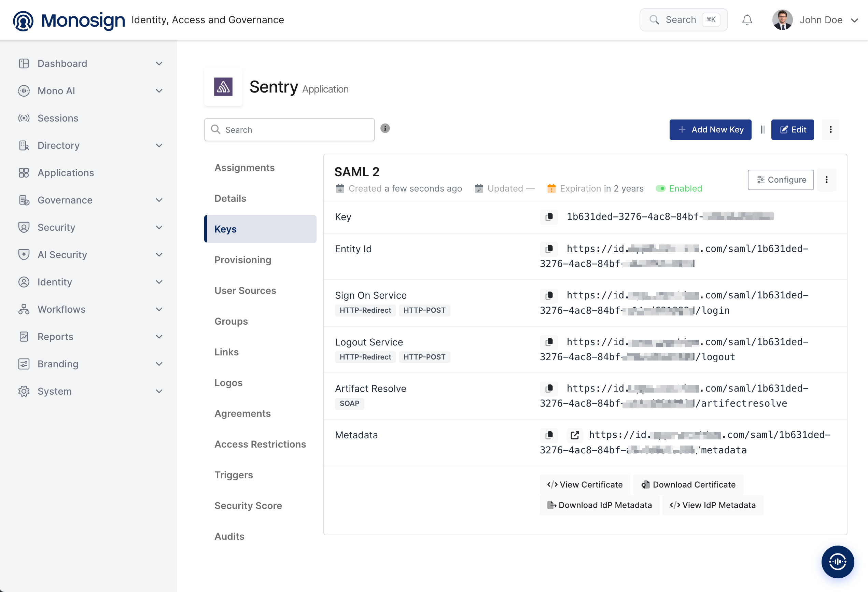Expand the Governance menu
Viewport: 868px width, 592px height.
pyautogui.click(x=91, y=200)
